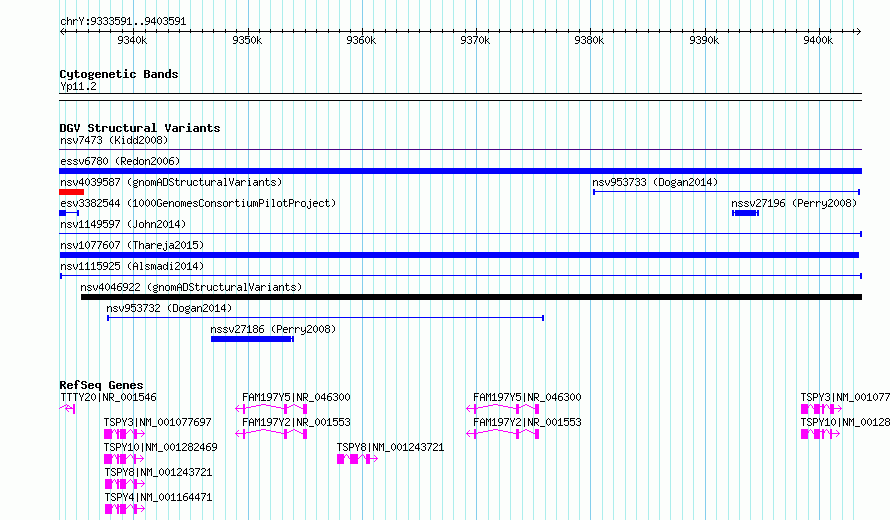890x520 pixels.
Task: Click the TSPY4|NM_001164471 gene label
Action: click(158, 497)
